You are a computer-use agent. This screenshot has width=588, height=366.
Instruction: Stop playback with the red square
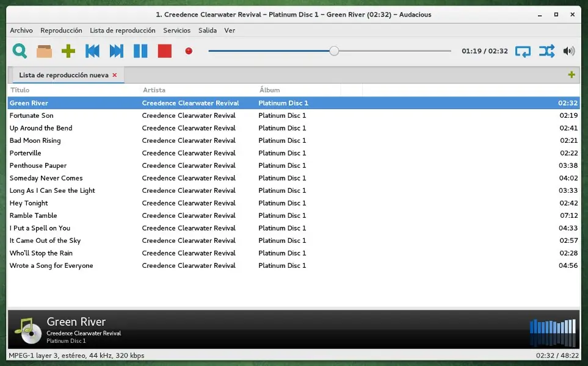coord(165,51)
